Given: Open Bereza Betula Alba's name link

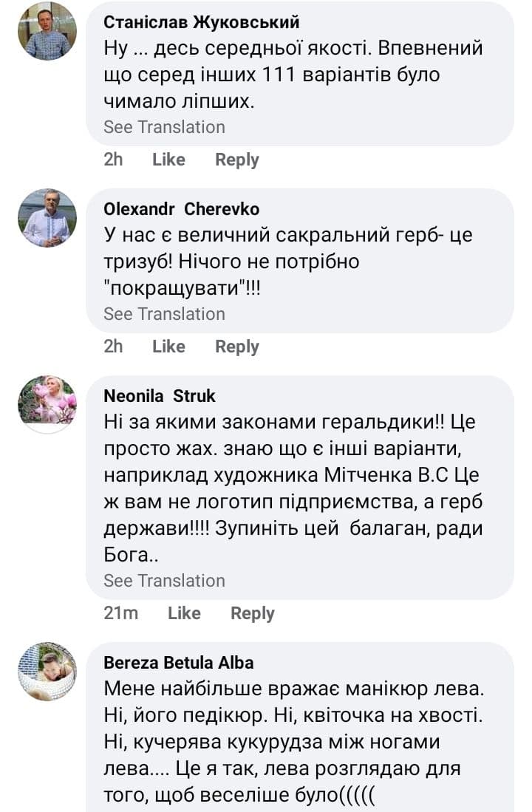Looking at the screenshot, I should tap(178, 662).
